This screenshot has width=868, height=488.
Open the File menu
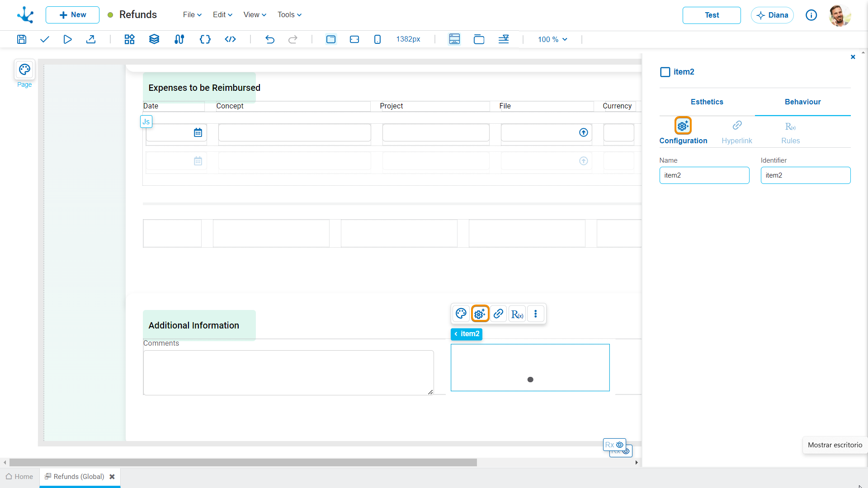[192, 15]
